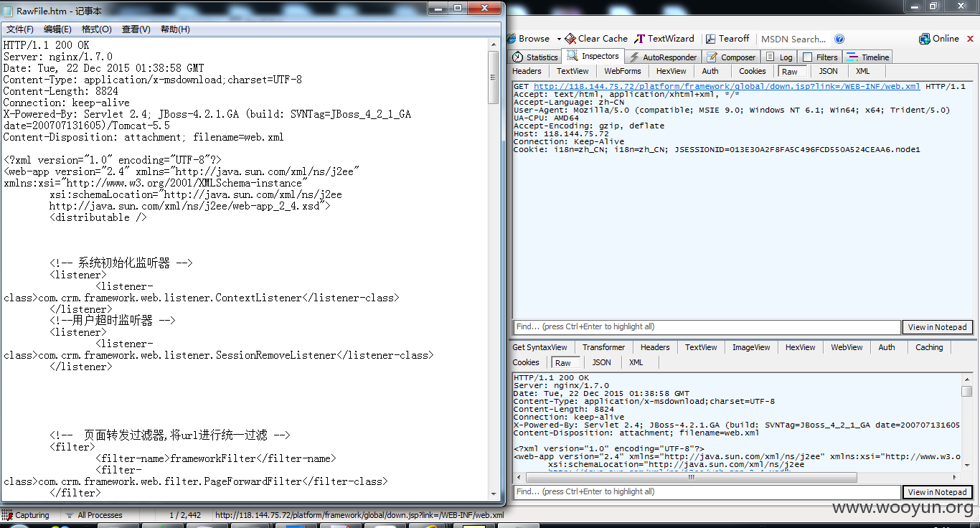The width and height of the screenshot is (980, 528).
Task: Click the request pane Find field
Action: click(x=707, y=327)
